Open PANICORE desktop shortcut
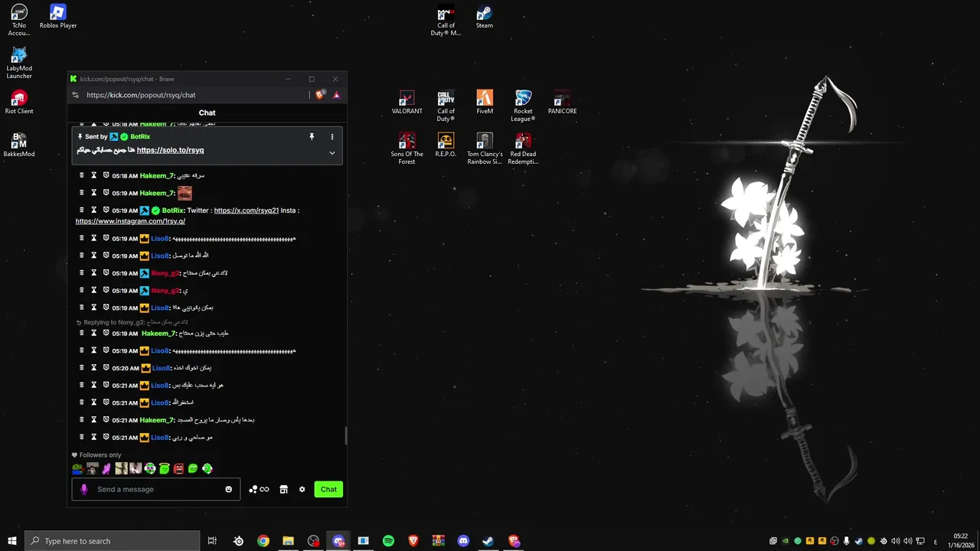 tap(562, 103)
